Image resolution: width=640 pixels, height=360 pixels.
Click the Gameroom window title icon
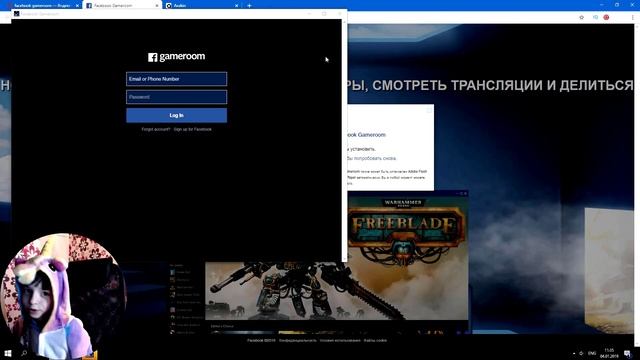pyautogui.click(x=17, y=13)
